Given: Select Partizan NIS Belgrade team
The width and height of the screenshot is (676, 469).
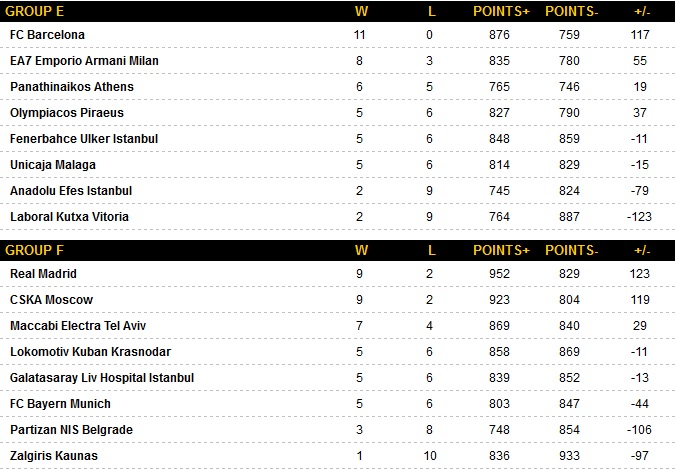Looking at the screenshot, I should click(x=70, y=429).
